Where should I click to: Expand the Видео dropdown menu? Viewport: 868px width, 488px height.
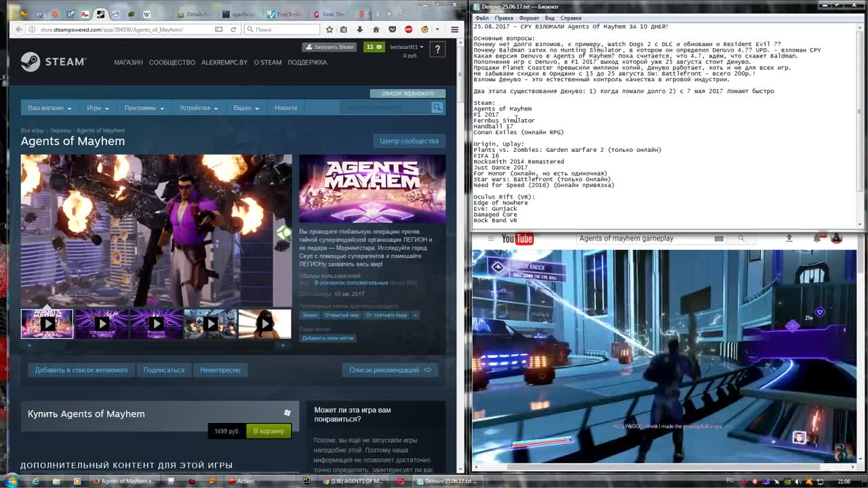tap(245, 108)
